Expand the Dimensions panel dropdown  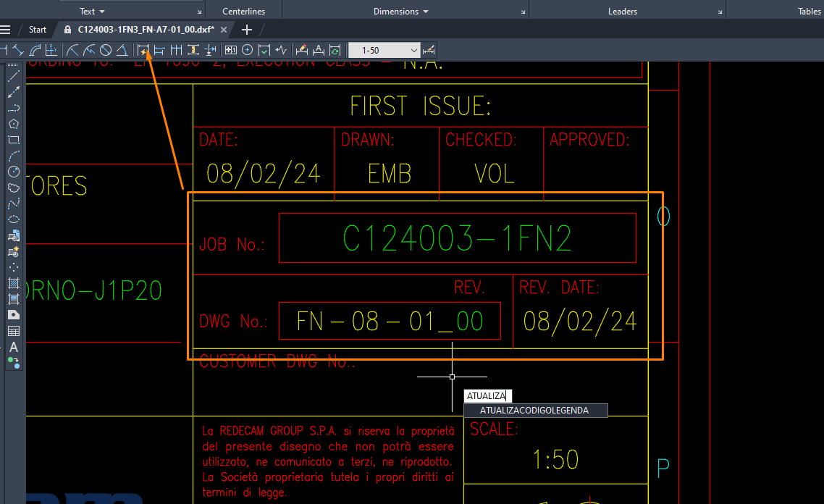tap(401, 12)
